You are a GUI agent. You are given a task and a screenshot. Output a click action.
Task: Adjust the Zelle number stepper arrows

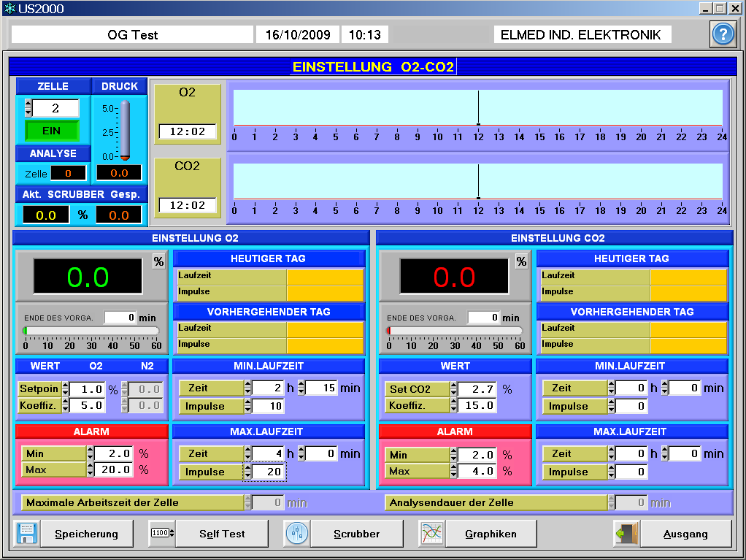click(28, 109)
